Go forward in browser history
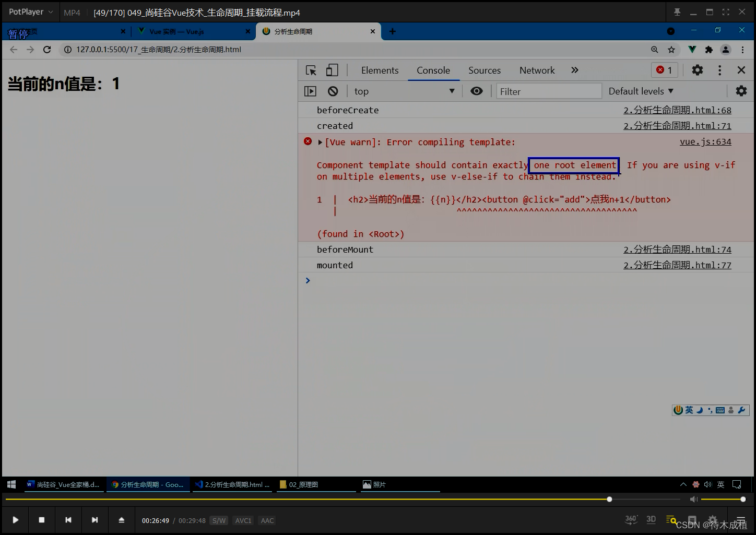This screenshot has width=756, height=535. 30,50
